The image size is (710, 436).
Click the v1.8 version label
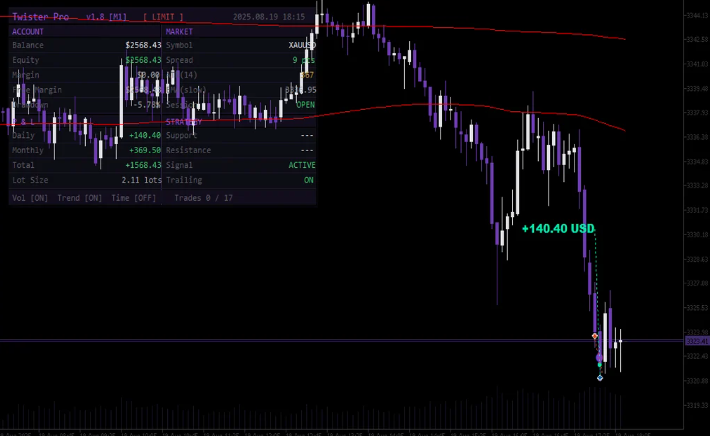point(95,17)
